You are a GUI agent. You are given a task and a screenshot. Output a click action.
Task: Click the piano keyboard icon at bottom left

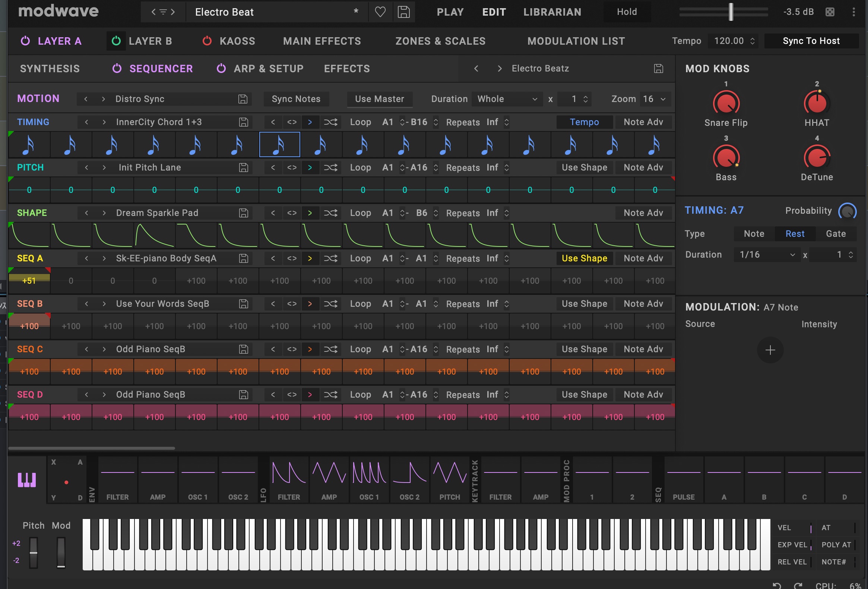pos(27,480)
